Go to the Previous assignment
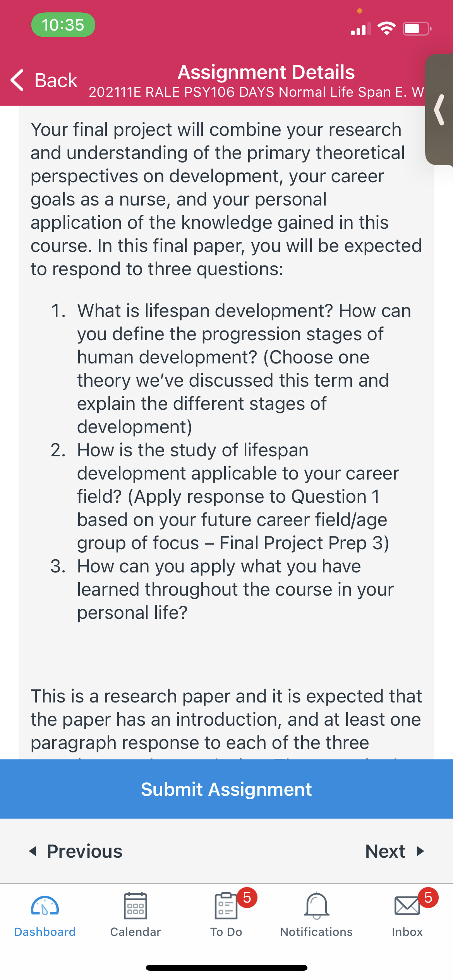 [76, 851]
